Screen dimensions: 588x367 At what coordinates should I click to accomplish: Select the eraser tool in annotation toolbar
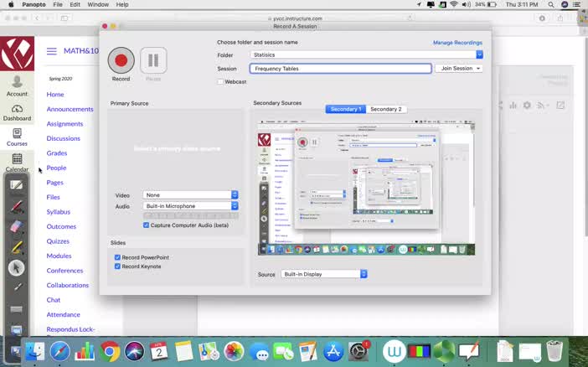pyautogui.click(x=17, y=226)
